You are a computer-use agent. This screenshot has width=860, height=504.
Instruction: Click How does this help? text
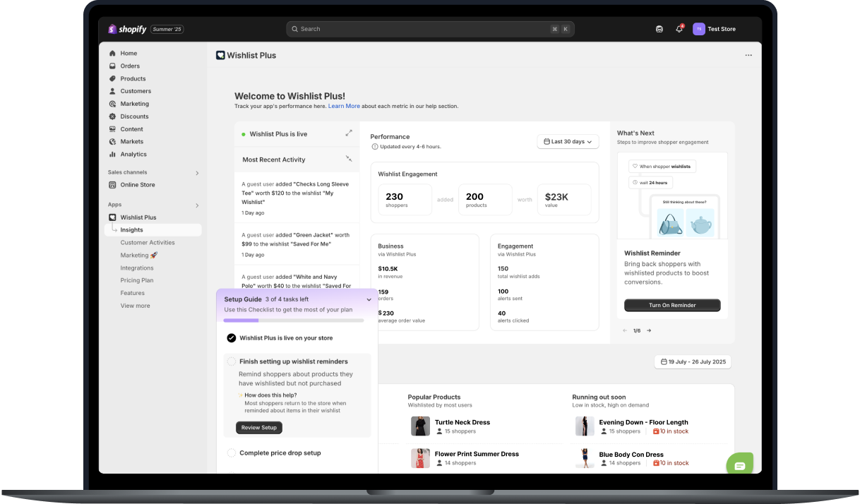pyautogui.click(x=270, y=395)
